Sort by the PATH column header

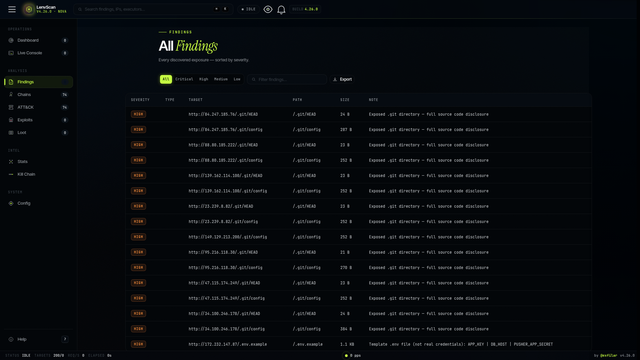click(x=297, y=100)
